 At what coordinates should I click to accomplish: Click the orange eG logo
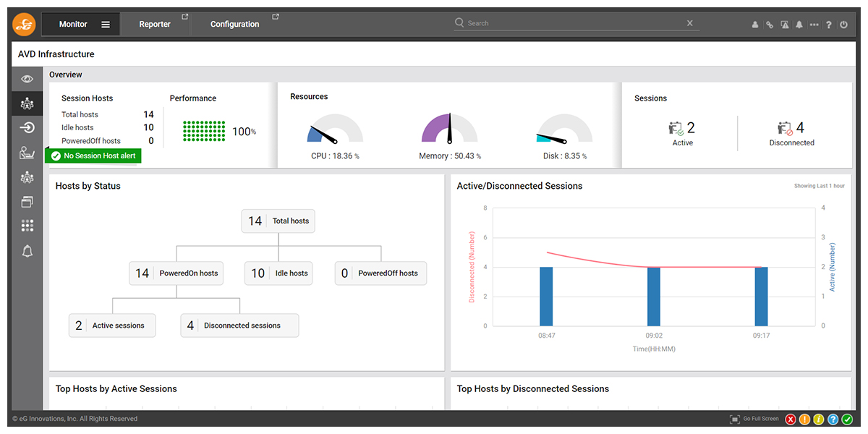[24, 24]
